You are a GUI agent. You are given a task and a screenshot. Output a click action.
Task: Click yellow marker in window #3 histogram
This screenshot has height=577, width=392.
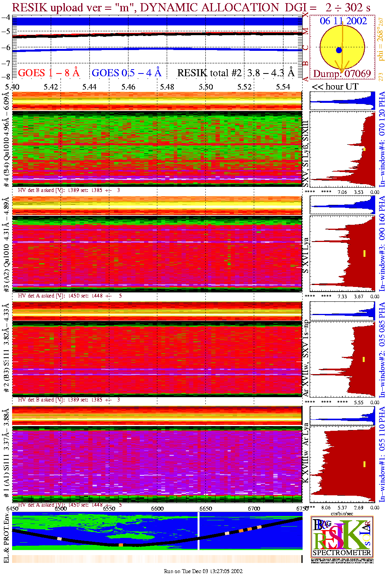364,253
